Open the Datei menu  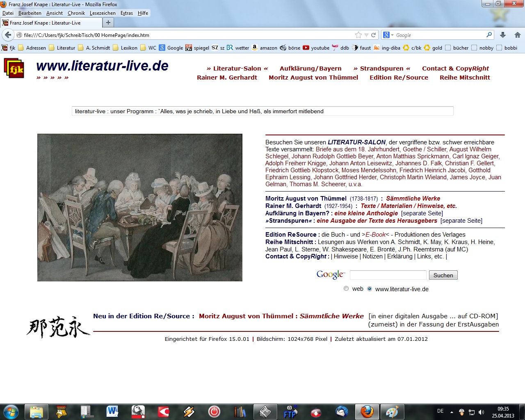click(x=8, y=13)
